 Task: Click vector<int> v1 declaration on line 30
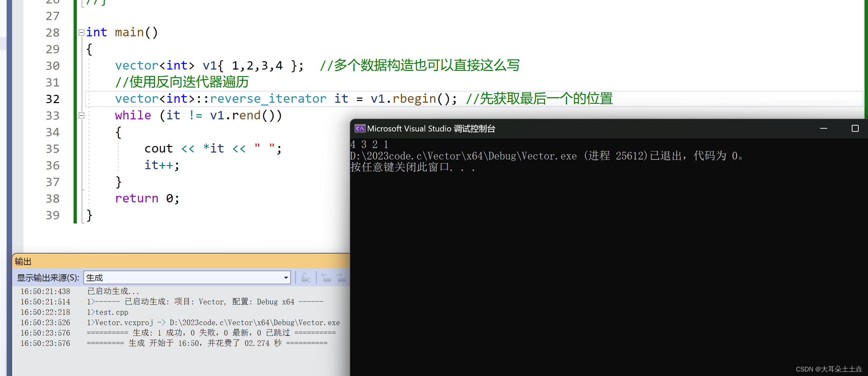(x=209, y=66)
